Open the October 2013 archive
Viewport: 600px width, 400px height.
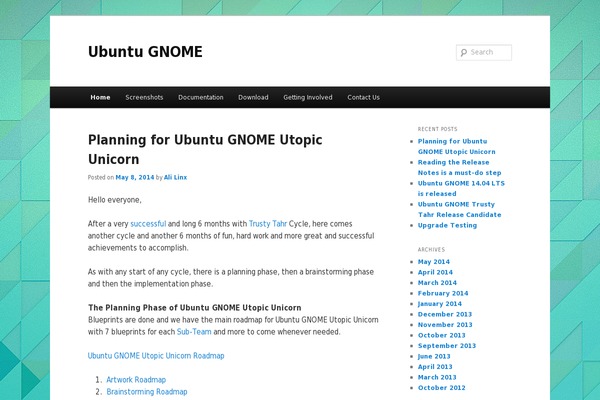tap(442, 335)
